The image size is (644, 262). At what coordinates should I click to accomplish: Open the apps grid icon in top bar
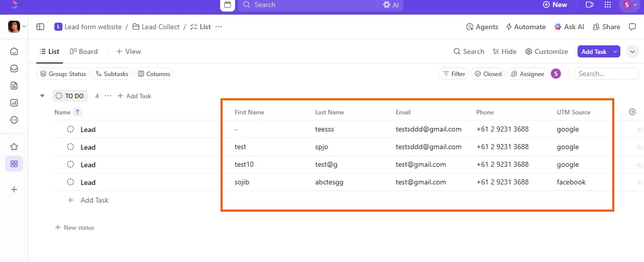coord(608,5)
